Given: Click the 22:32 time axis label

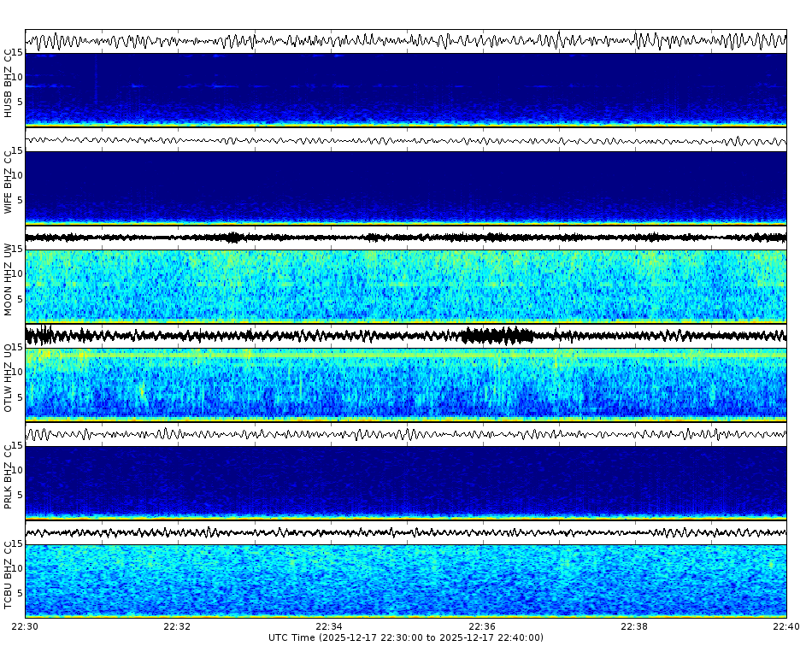Looking at the screenshot, I should [177, 625].
